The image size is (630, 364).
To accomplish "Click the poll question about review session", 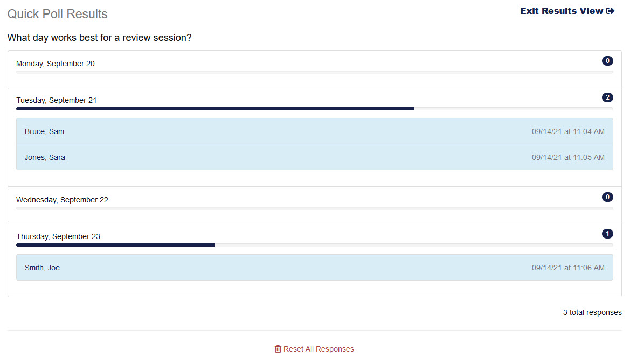I will click(x=100, y=38).
